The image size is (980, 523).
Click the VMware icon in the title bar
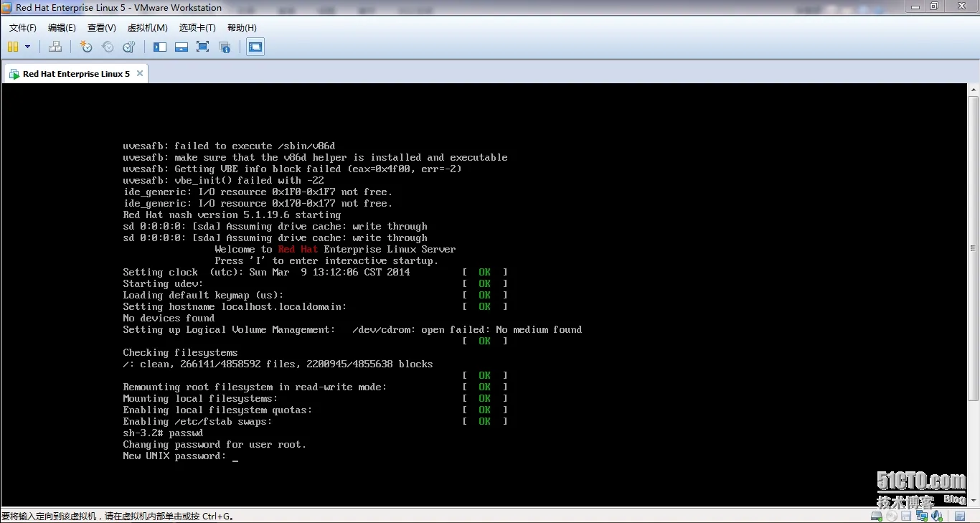(x=8, y=7)
